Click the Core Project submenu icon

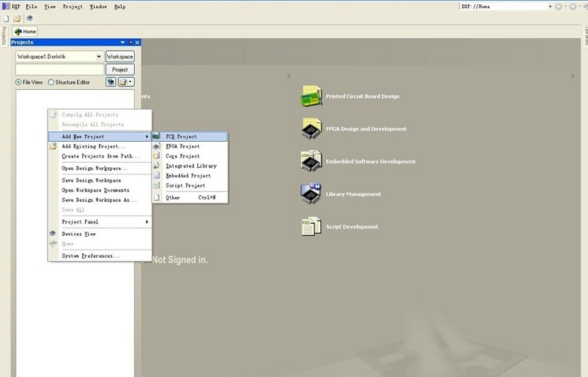pyautogui.click(x=157, y=156)
